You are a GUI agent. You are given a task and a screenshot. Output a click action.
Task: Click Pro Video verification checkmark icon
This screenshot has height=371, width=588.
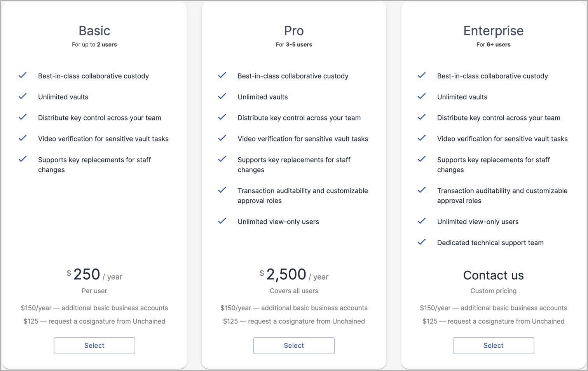[x=222, y=138]
